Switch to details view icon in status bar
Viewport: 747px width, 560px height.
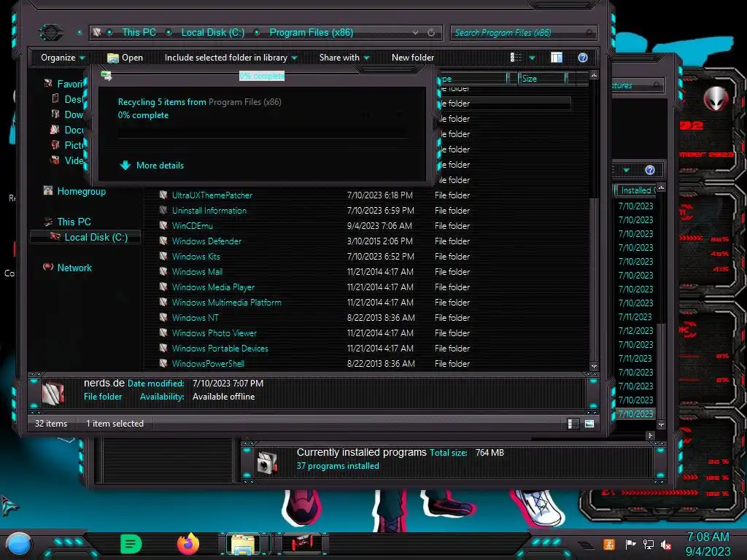[573, 424]
